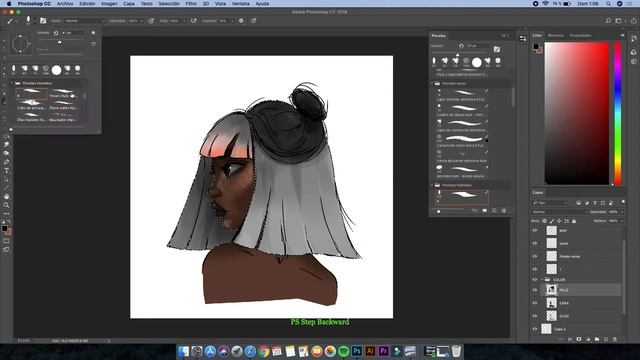Screen dimensions: 640x360
Task: Toggle pressure for size icon after gear
Action: [x=253, y=20]
